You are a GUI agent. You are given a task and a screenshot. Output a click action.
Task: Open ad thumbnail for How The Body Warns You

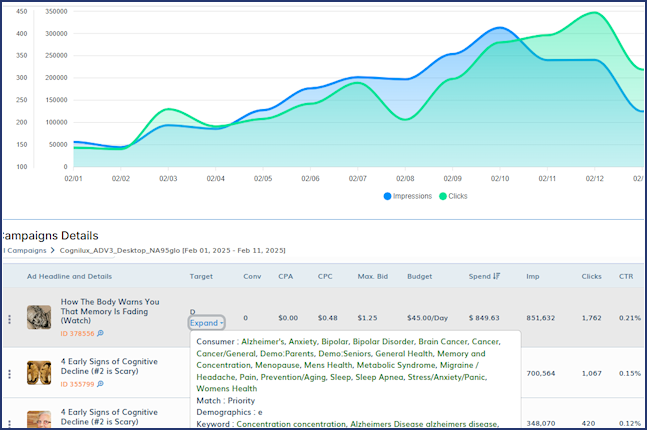click(39, 317)
